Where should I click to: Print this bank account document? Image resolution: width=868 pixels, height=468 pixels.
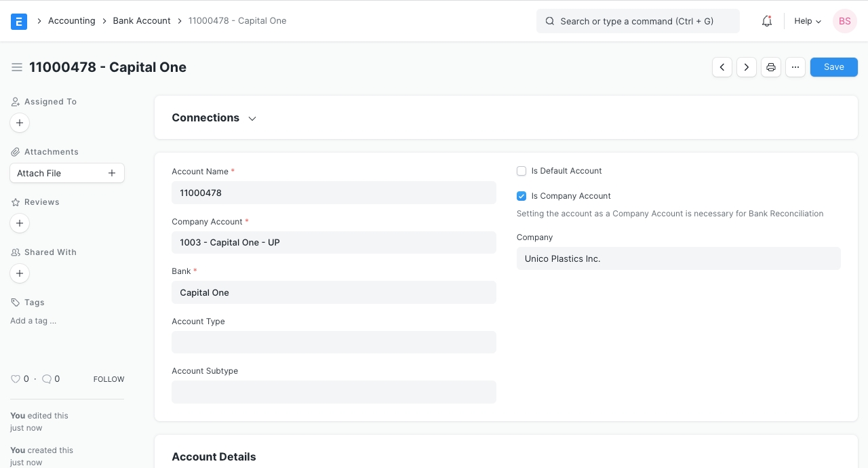click(771, 67)
